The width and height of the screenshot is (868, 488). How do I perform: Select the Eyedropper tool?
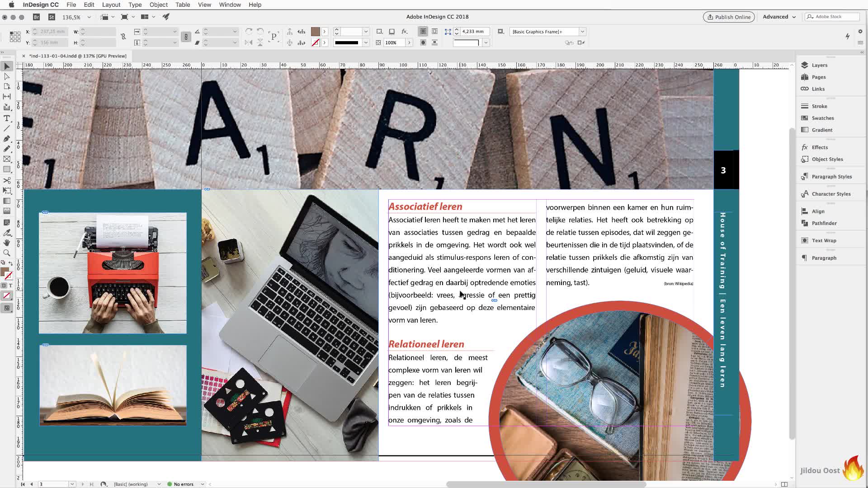point(7,233)
